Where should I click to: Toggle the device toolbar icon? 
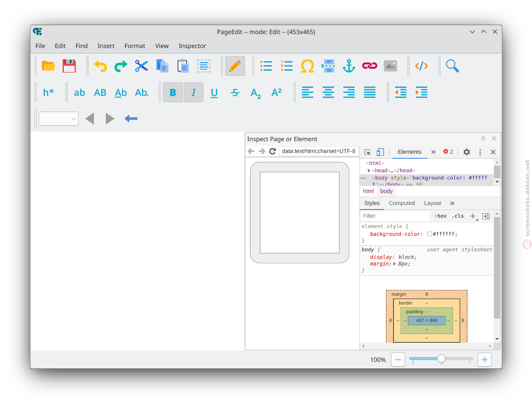tap(380, 152)
